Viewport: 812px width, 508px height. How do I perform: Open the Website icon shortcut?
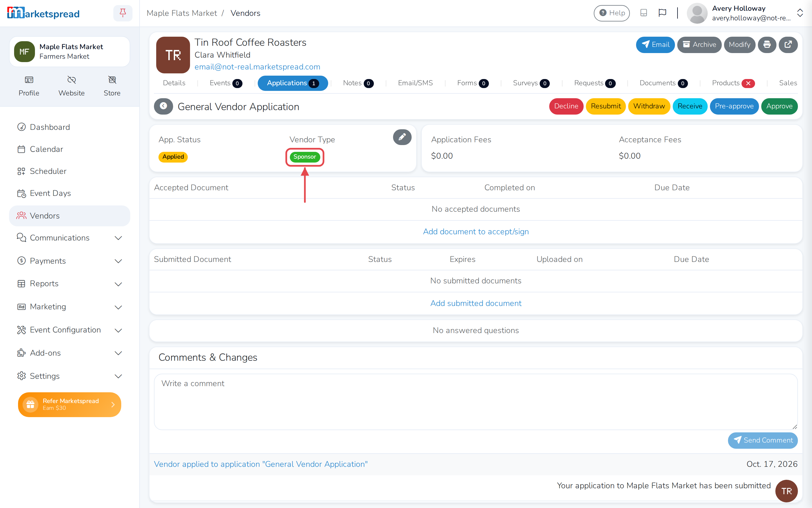(x=71, y=86)
